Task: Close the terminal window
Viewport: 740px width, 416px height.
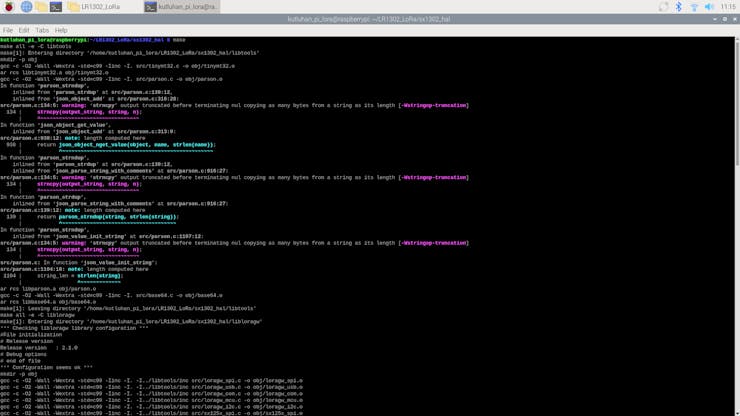Action: [x=732, y=19]
